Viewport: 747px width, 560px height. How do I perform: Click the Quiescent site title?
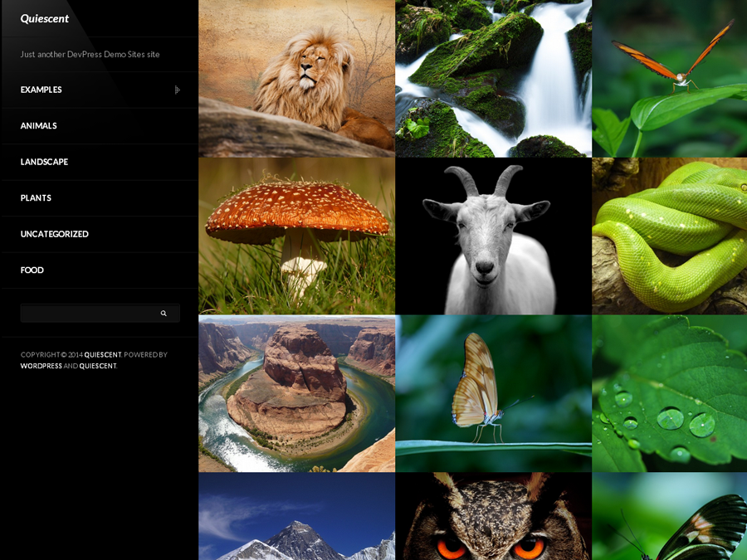click(45, 18)
